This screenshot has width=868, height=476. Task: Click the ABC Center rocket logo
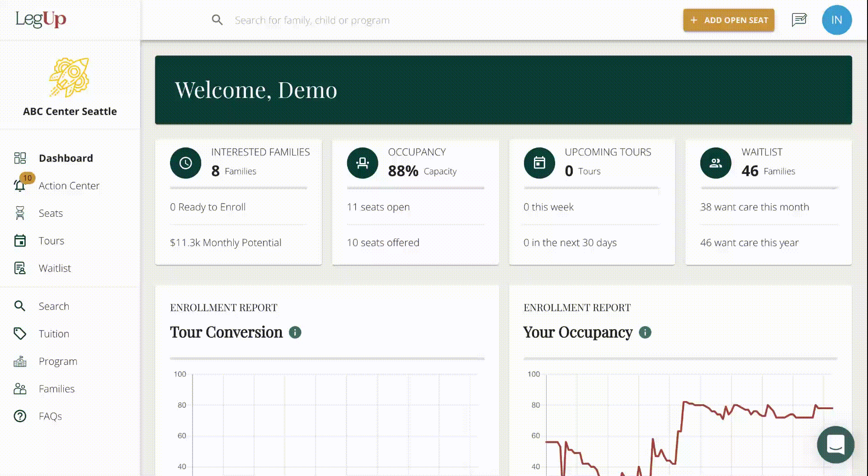pos(70,77)
